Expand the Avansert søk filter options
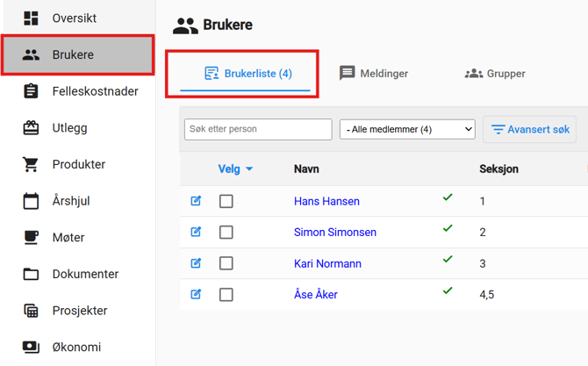This screenshot has width=588, height=366. click(x=530, y=130)
